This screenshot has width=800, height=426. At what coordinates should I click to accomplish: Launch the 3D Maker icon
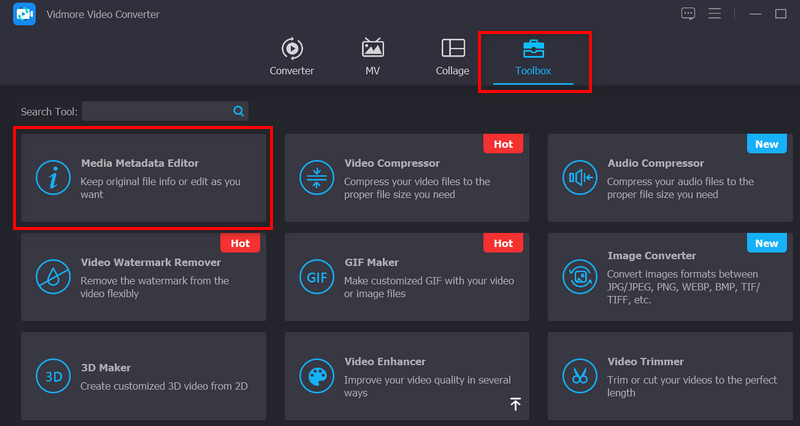pos(48,375)
